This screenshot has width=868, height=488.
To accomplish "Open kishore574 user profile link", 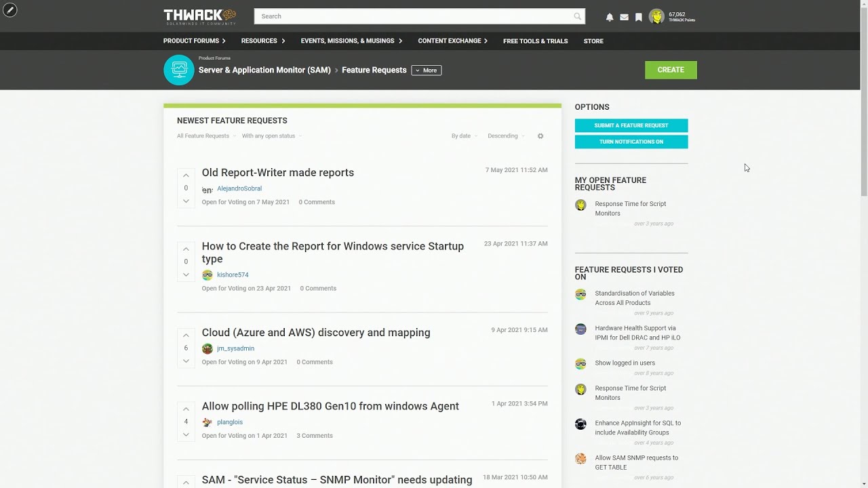I will (x=233, y=275).
